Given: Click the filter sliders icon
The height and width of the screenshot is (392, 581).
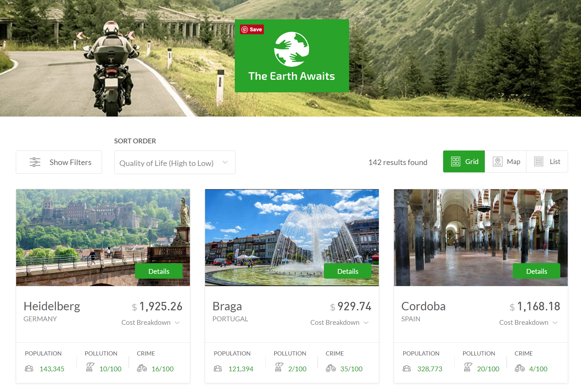Looking at the screenshot, I should 35,162.
